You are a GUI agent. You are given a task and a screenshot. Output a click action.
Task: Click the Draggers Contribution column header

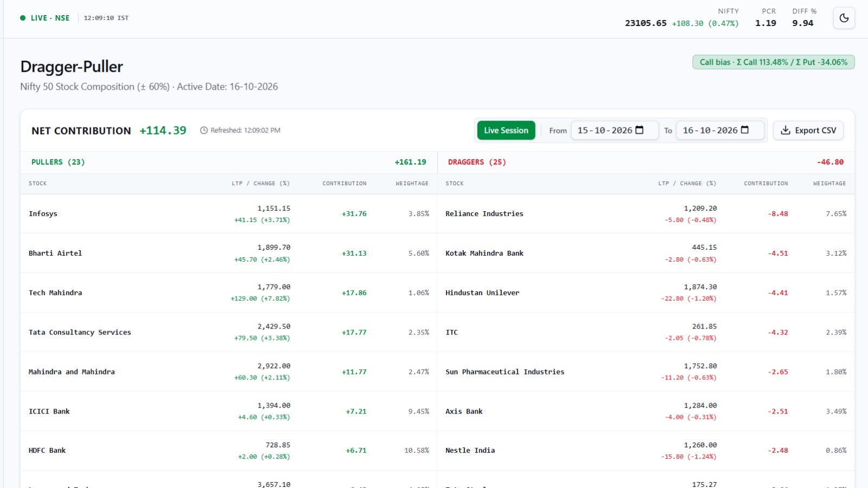(x=766, y=183)
